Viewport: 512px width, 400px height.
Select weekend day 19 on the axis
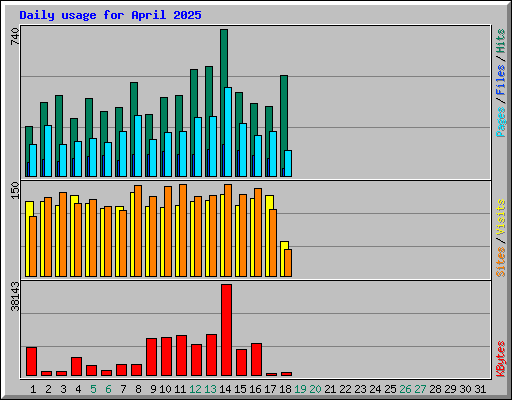(x=300, y=389)
